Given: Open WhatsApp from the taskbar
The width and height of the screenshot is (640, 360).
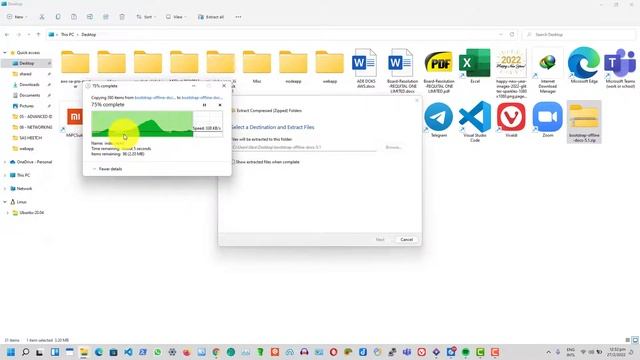Looking at the screenshot, I should tap(158, 352).
